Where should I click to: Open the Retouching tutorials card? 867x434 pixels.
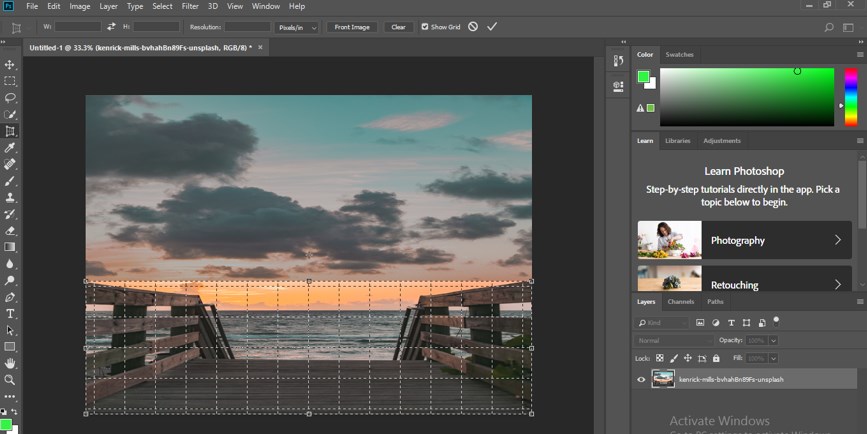coord(744,279)
